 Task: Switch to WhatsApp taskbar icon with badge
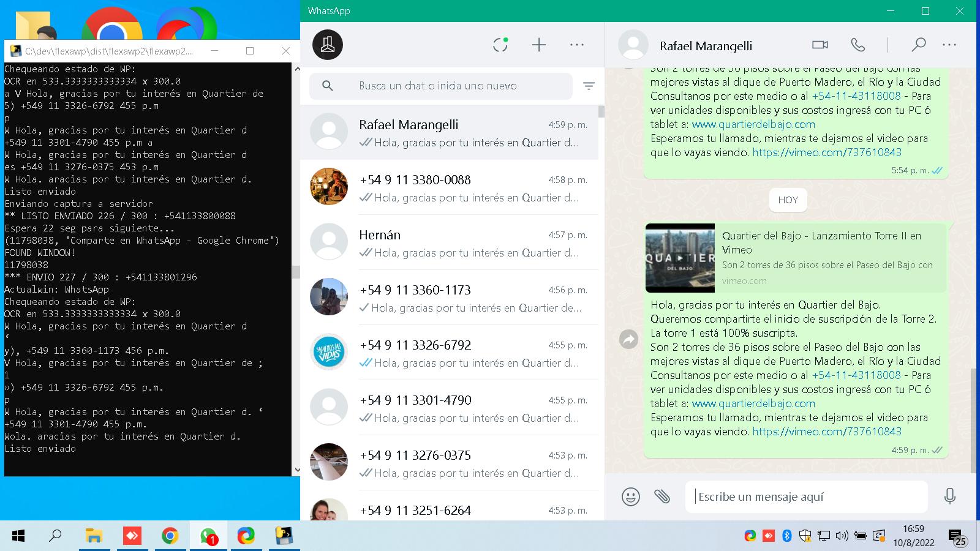208,536
